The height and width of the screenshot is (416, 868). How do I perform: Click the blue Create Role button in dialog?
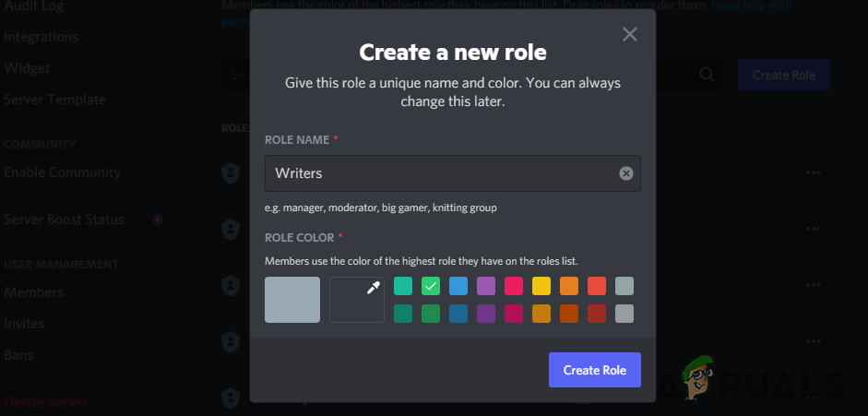(594, 370)
